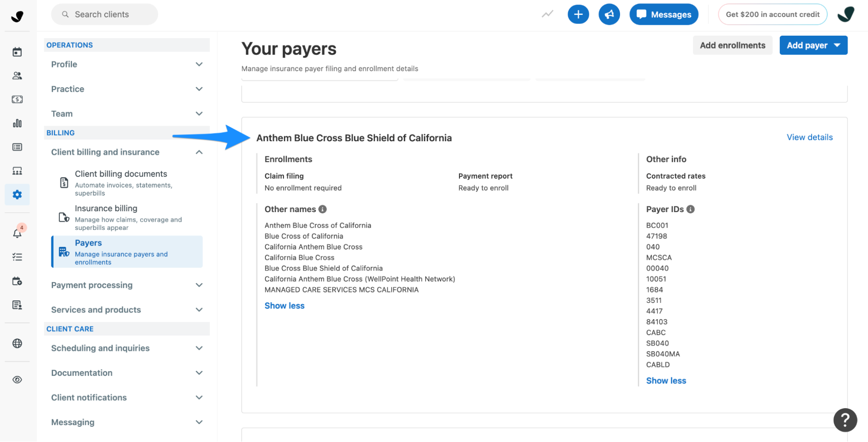Click the megaphone announcements icon
This screenshot has height=442, width=868.
pos(609,14)
